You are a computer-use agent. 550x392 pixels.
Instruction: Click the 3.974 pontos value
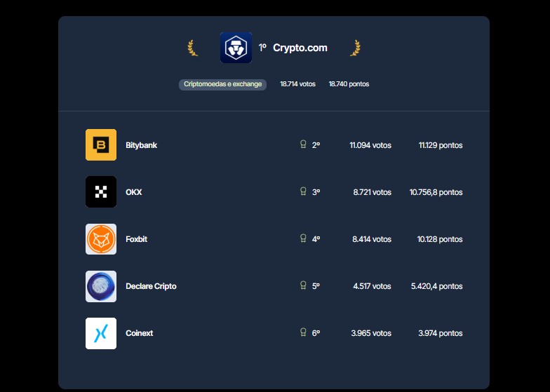click(x=441, y=333)
